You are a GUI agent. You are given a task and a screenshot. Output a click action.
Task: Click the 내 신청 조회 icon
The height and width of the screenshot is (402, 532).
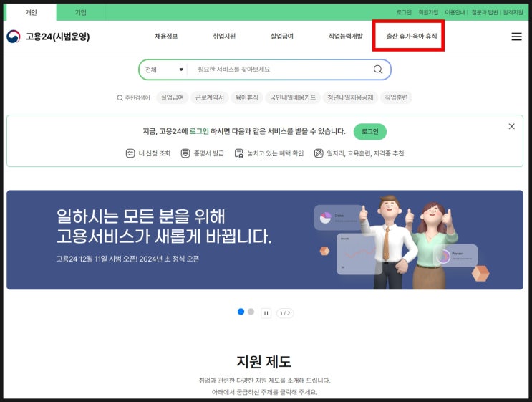(130, 153)
